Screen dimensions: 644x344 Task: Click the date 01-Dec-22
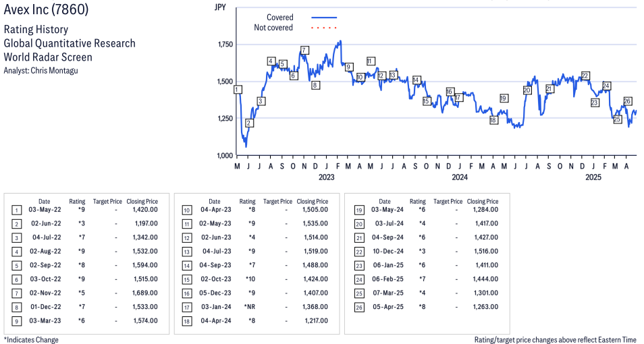point(46,307)
